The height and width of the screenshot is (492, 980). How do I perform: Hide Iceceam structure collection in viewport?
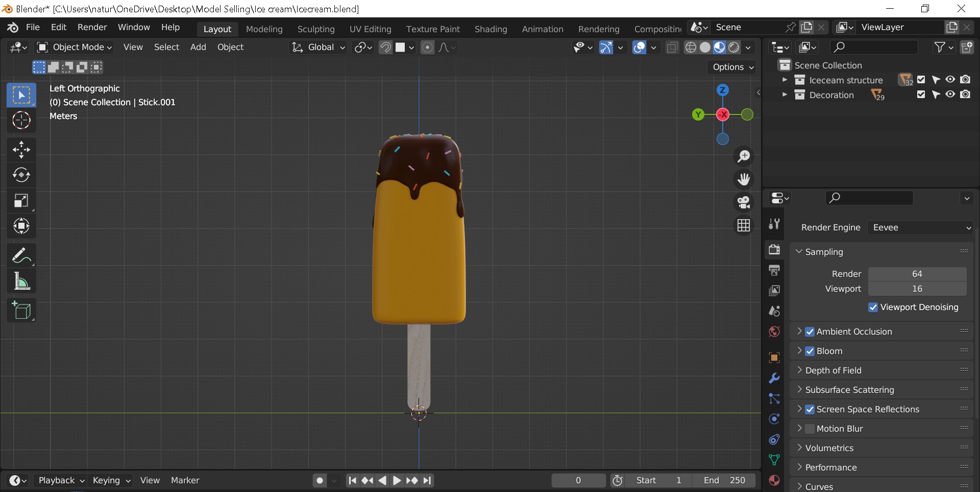point(950,80)
